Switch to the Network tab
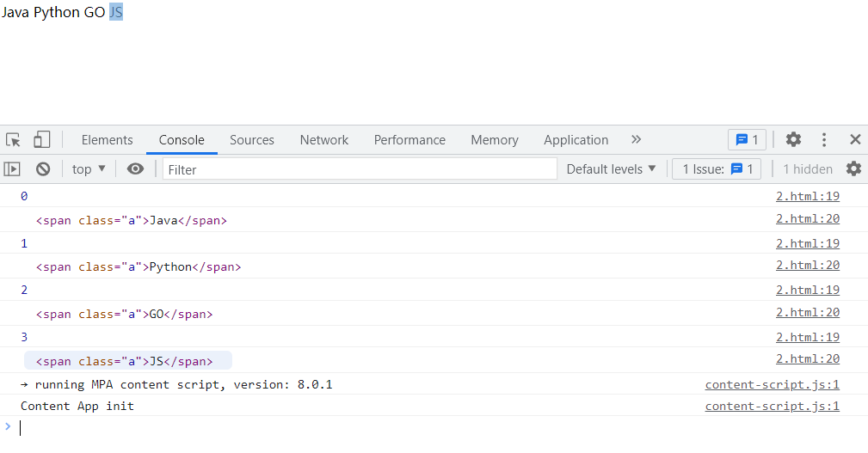 point(323,140)
